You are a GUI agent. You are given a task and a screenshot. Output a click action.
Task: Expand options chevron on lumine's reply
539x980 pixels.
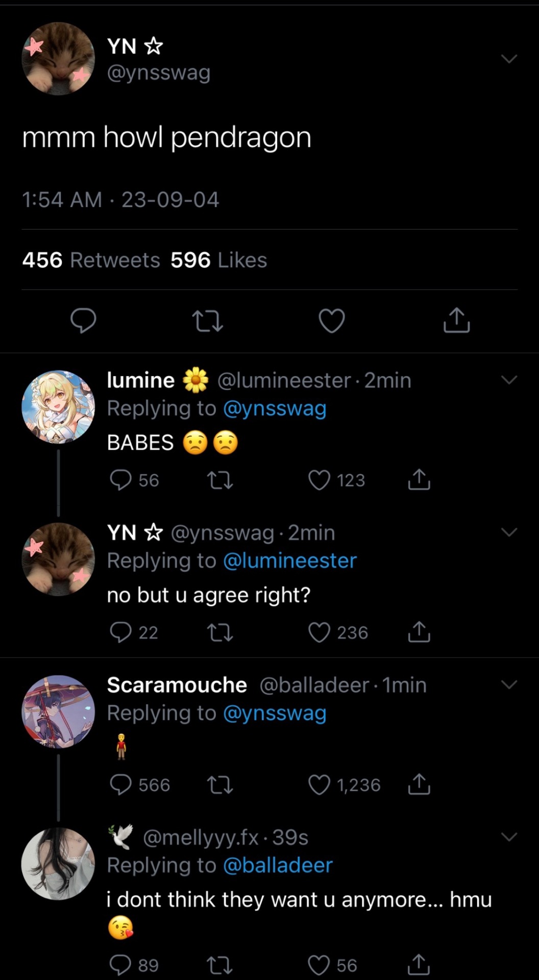[509, 380]
